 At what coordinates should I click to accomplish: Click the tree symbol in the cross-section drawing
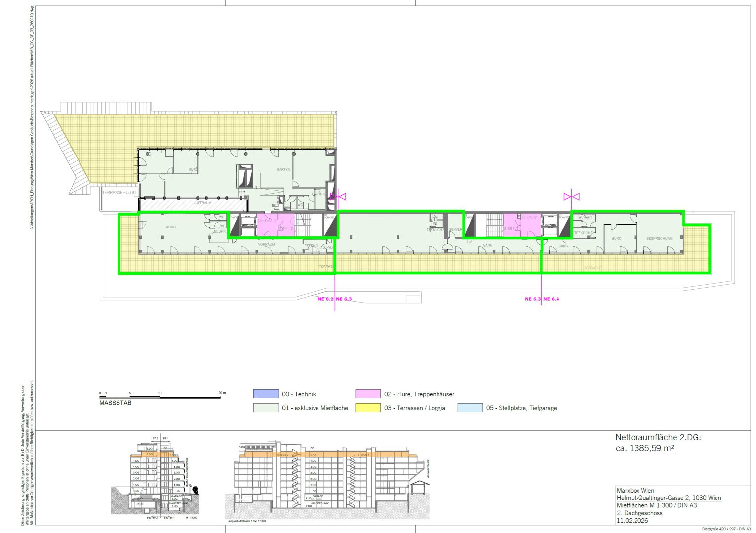196,490
